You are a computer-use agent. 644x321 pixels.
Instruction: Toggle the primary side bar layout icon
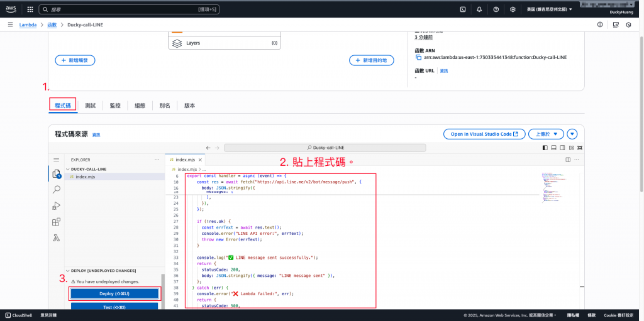545,148
